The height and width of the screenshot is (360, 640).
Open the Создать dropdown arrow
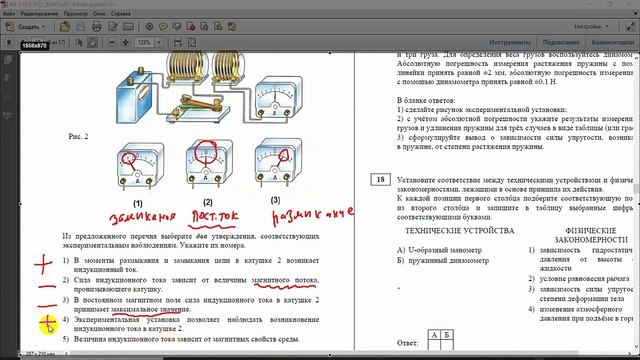tap(44, 27)
